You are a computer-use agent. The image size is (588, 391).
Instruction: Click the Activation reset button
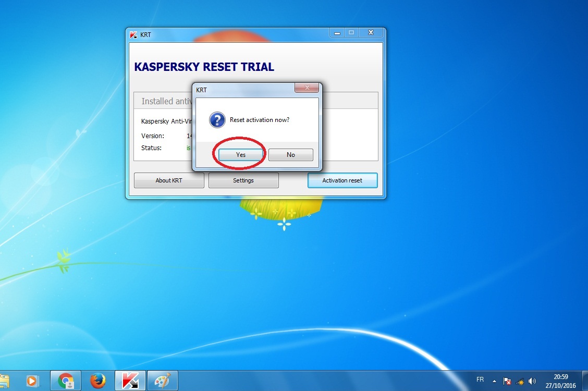pos(342,180)
